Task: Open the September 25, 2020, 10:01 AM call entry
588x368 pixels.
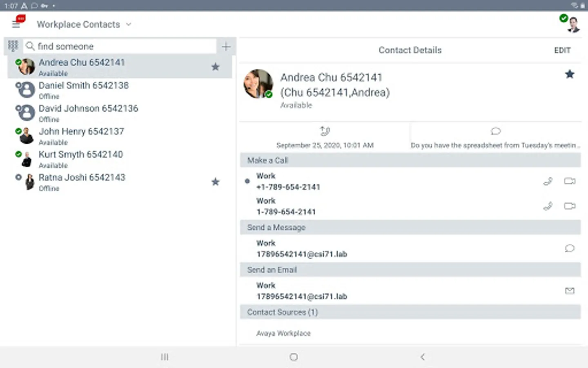Action: pos(325,145)
